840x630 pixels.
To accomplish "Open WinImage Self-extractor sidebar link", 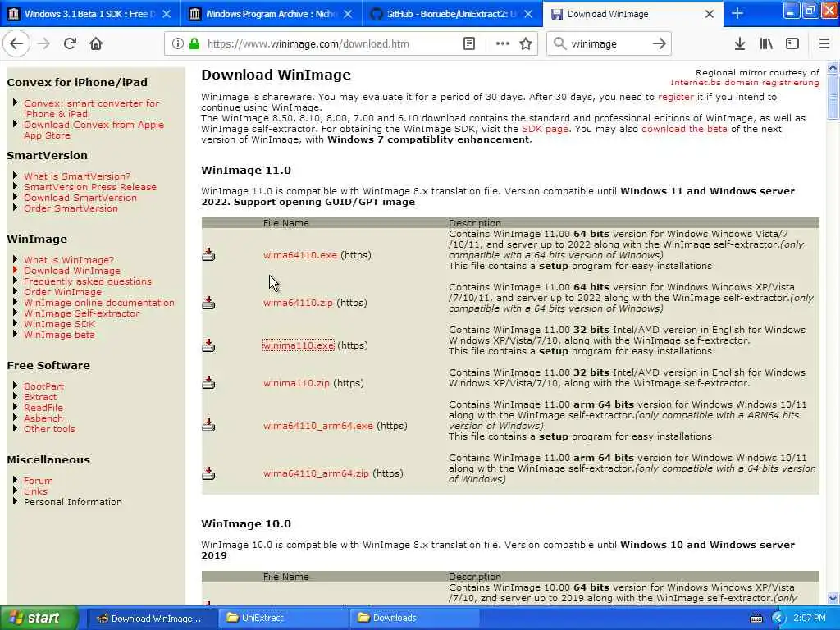I will tap(81, 313).
